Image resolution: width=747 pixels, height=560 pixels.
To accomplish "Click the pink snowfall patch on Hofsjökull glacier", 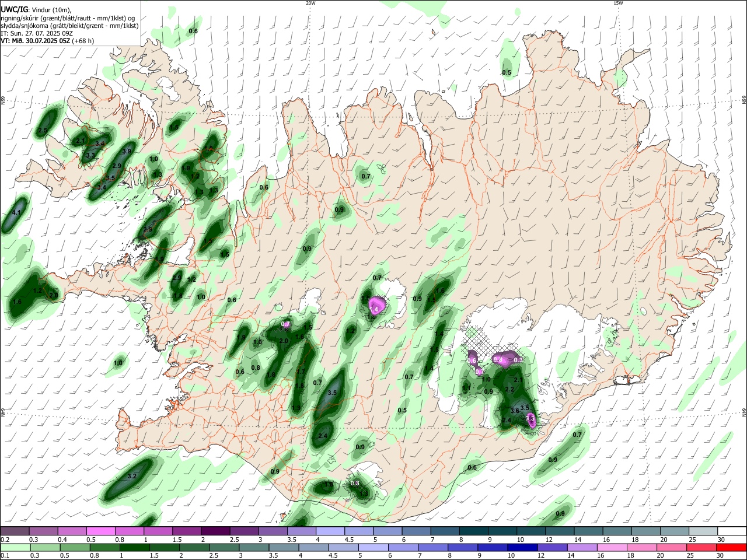I will pyautogui.click(x=377, y=305).
